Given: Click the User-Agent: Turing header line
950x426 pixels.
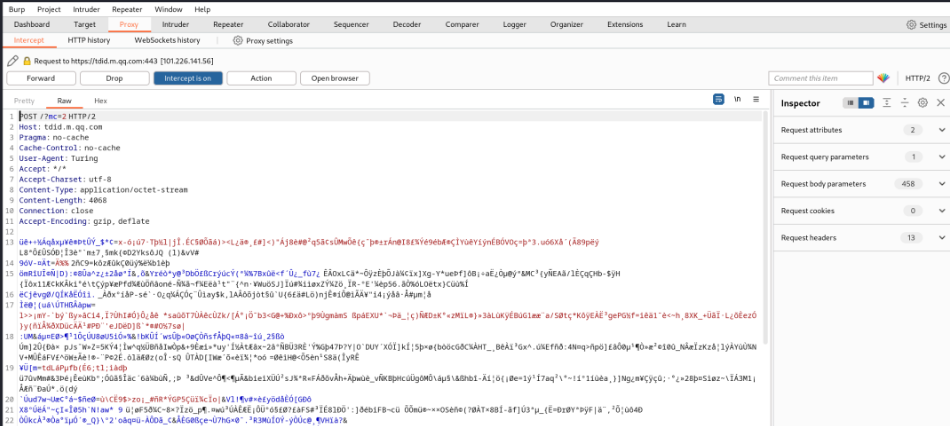Looking at the screenshot, I should 58,158.
